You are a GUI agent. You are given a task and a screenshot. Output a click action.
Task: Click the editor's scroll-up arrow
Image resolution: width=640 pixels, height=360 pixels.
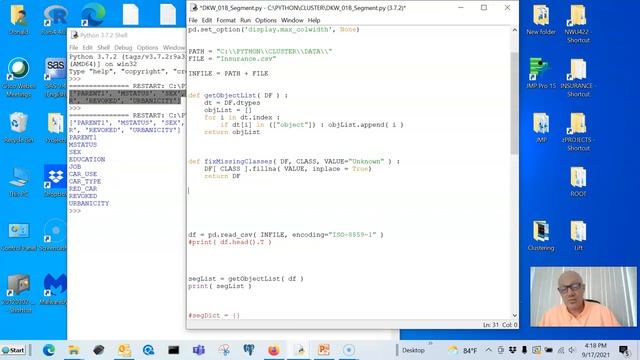click(514, 30)
